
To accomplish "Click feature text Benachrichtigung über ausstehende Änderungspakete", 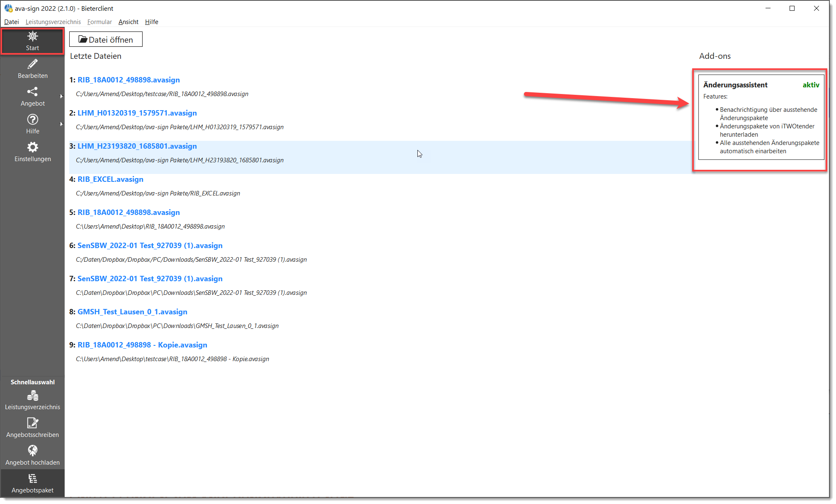I will pos(768,114).
